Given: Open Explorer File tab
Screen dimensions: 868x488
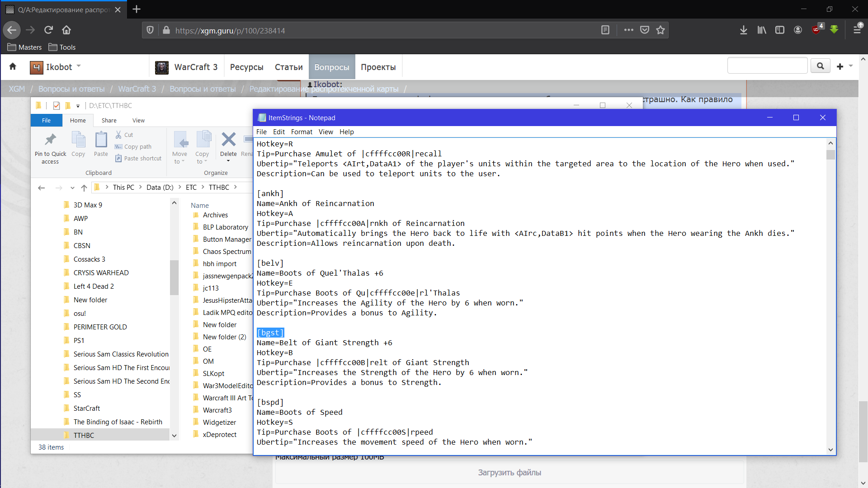Looking at the screenshot, I should [46, 120].
